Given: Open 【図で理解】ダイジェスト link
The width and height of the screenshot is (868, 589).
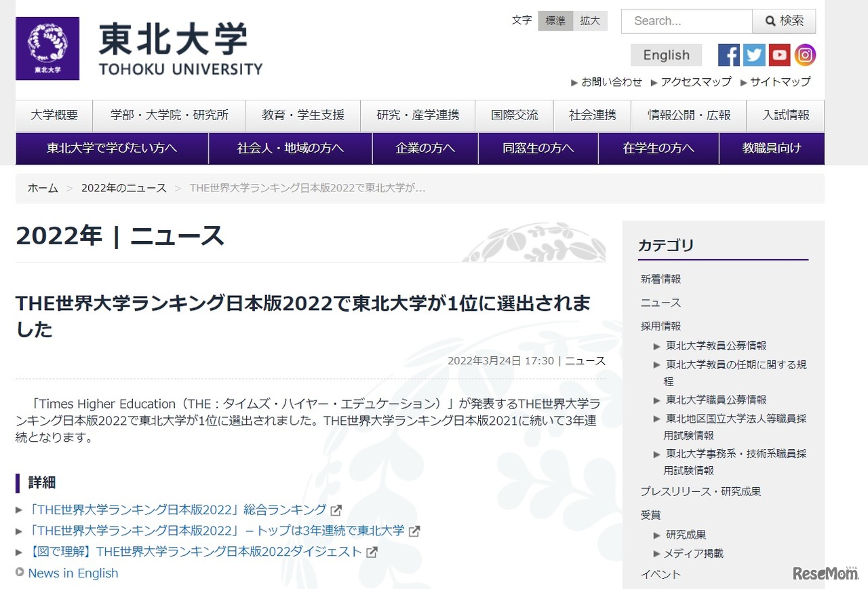Looking at the screenshot, I should (195, 552).
